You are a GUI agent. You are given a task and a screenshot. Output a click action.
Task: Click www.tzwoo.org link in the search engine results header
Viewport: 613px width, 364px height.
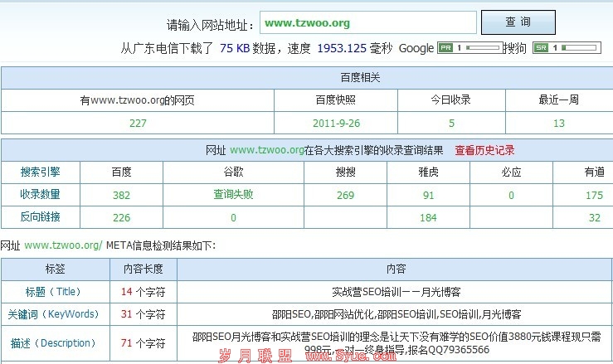[266, 150]
